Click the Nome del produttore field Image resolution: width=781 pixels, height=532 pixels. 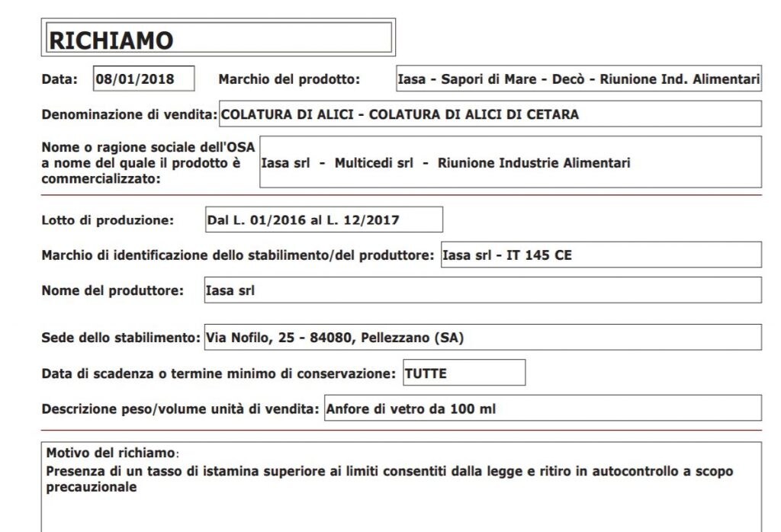(483, 290)
